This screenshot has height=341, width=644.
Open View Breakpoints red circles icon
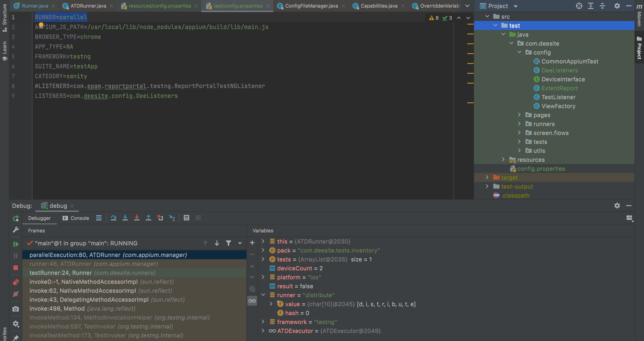point(16,282)
